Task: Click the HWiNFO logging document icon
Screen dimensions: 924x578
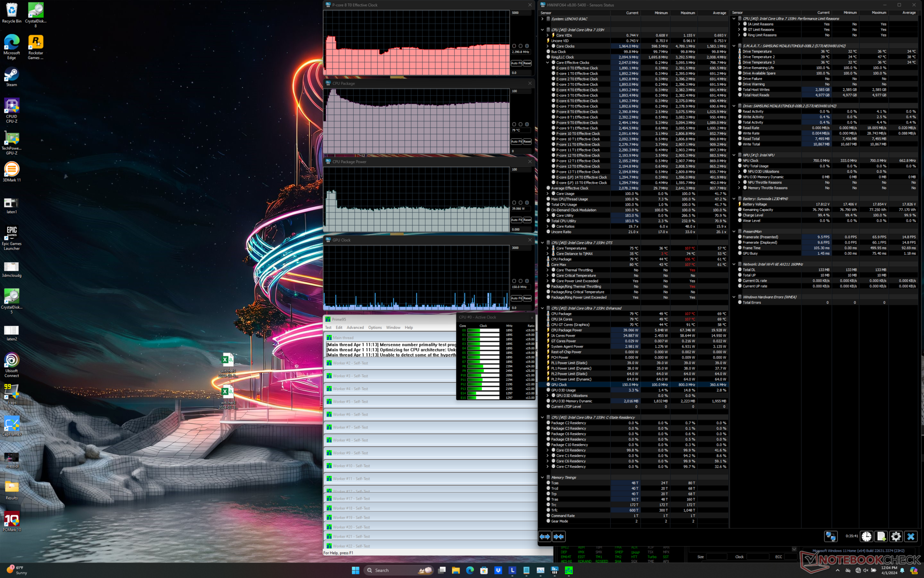Action: [881, 537]
